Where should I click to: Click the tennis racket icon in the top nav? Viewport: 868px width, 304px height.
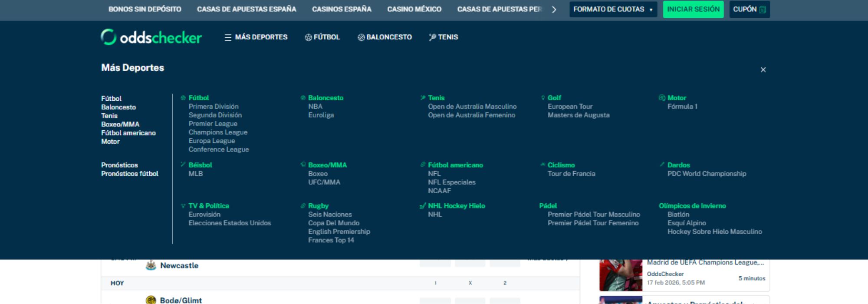coord(432,37)
